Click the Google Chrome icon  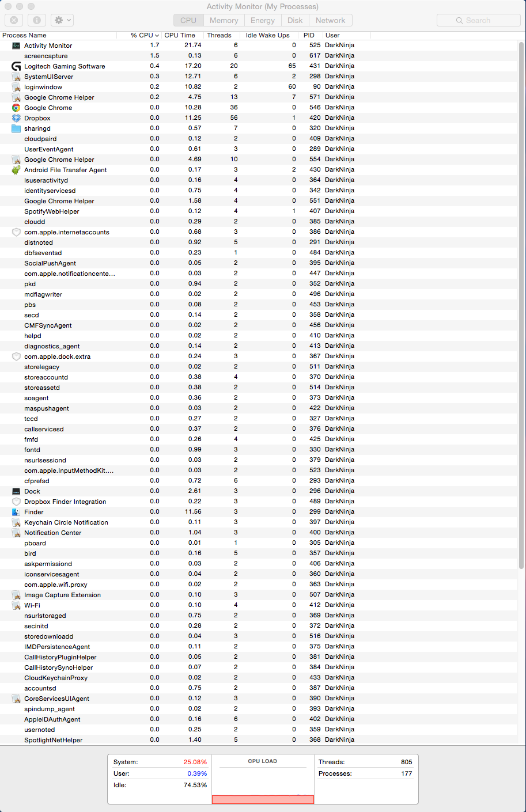click(x=16, y=108)
